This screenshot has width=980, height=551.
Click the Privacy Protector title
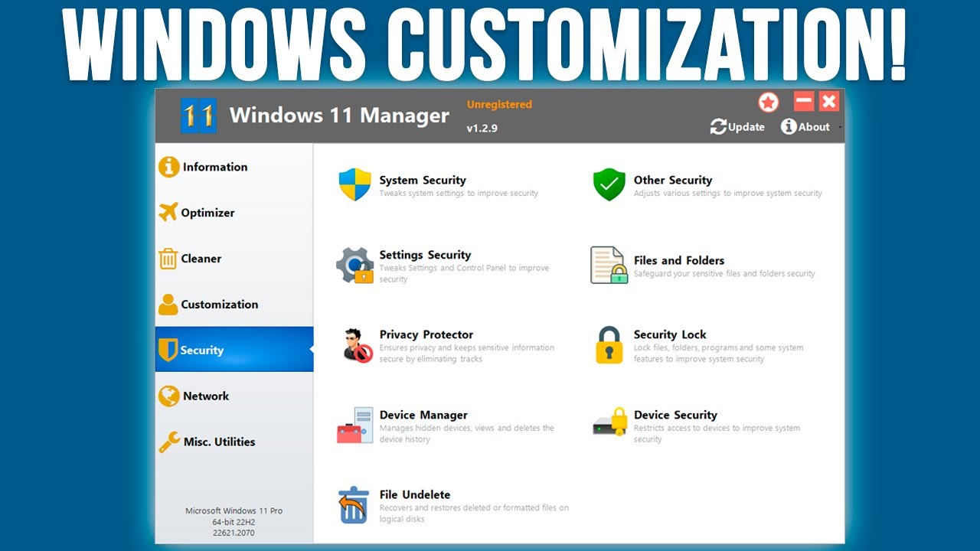[x=426, y=334]
